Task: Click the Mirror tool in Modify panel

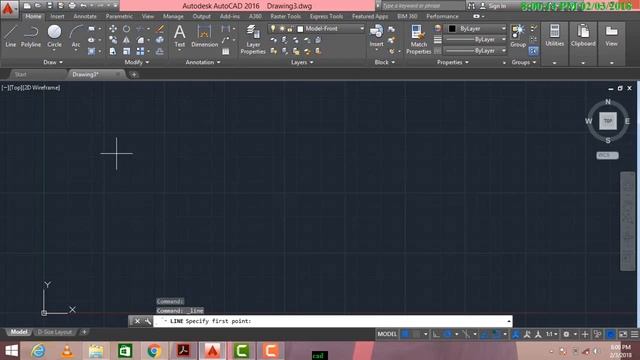Action: click(127, 40)
